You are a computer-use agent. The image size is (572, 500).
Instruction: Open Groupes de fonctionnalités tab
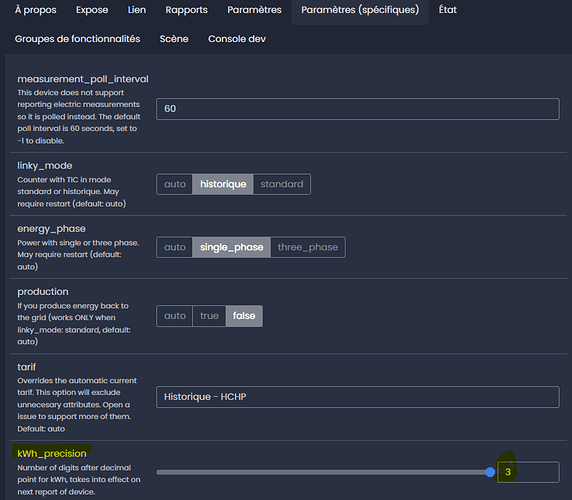coord(77,39)
